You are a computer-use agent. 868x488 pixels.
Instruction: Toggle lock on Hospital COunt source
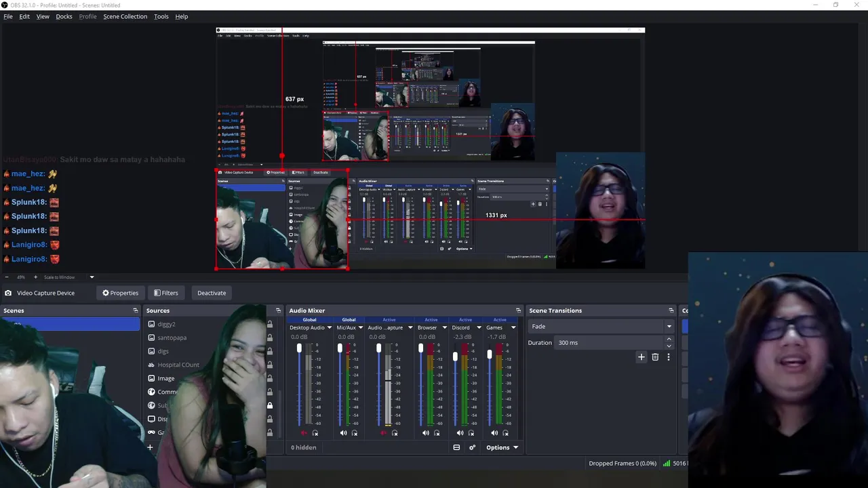point(270,365)
